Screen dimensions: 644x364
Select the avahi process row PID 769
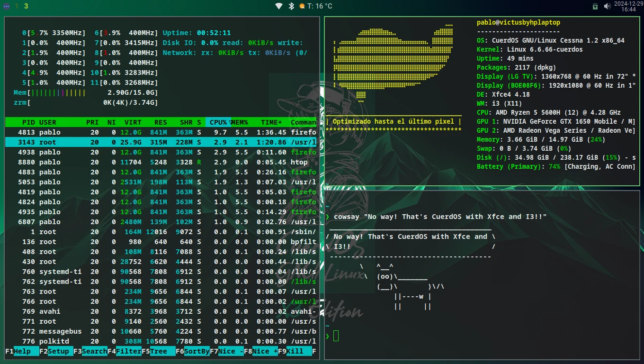161,311
